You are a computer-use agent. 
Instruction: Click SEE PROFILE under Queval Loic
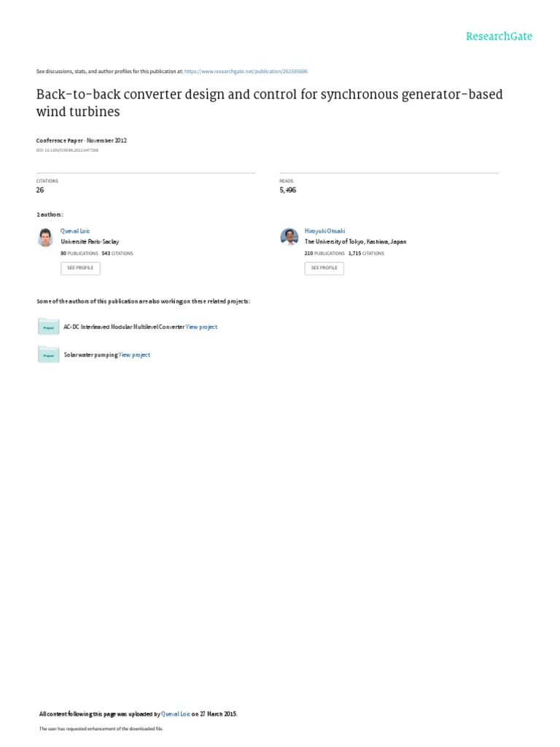[80, 268]
